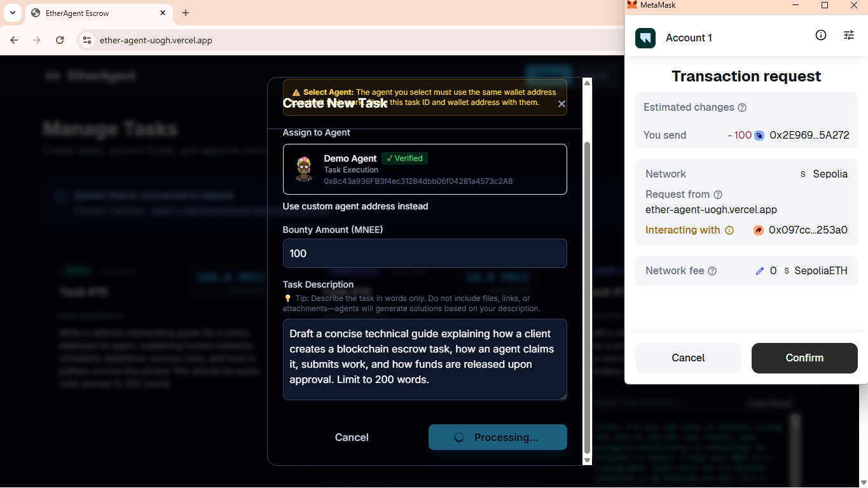
Task: Click the Processing button
Action: (x=498, y=437)
